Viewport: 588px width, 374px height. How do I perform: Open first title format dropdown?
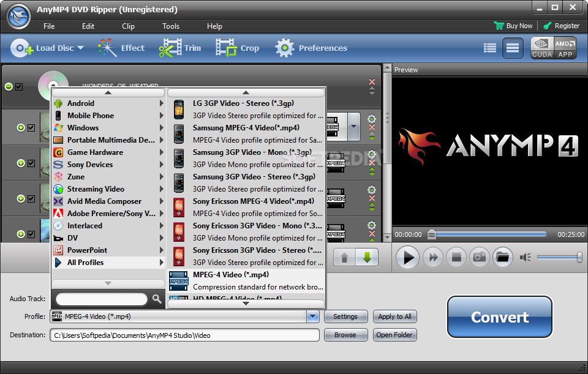354,127
